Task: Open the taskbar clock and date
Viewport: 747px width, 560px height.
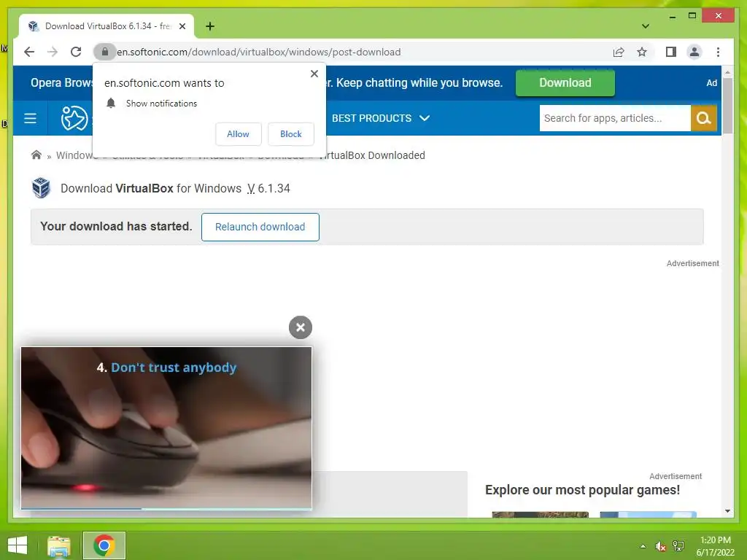Action: 716,546
